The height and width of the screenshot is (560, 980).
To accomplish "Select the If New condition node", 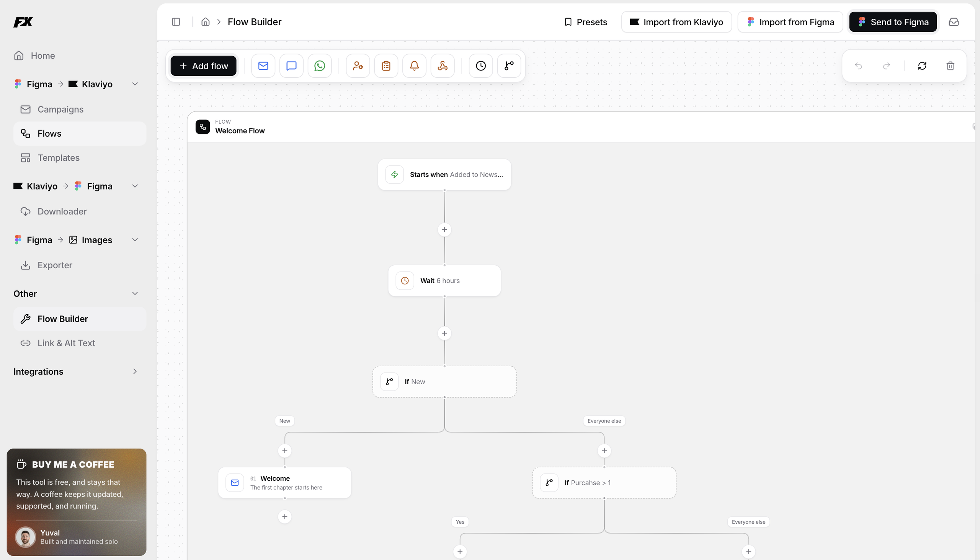I will (x=444, y=382).
